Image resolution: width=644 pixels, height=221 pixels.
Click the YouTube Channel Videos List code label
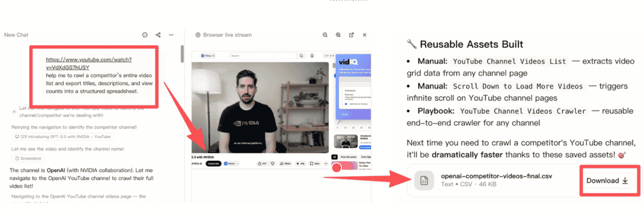[509, 61]
